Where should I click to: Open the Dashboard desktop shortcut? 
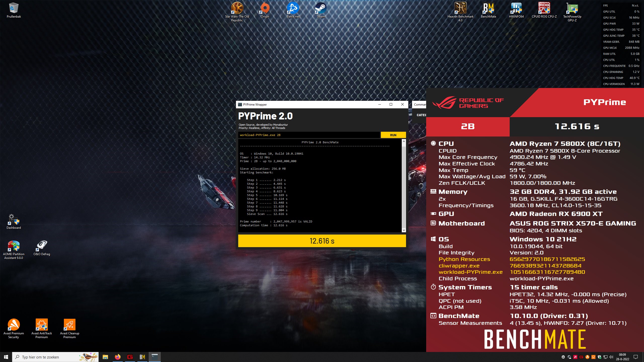point(14,222)
